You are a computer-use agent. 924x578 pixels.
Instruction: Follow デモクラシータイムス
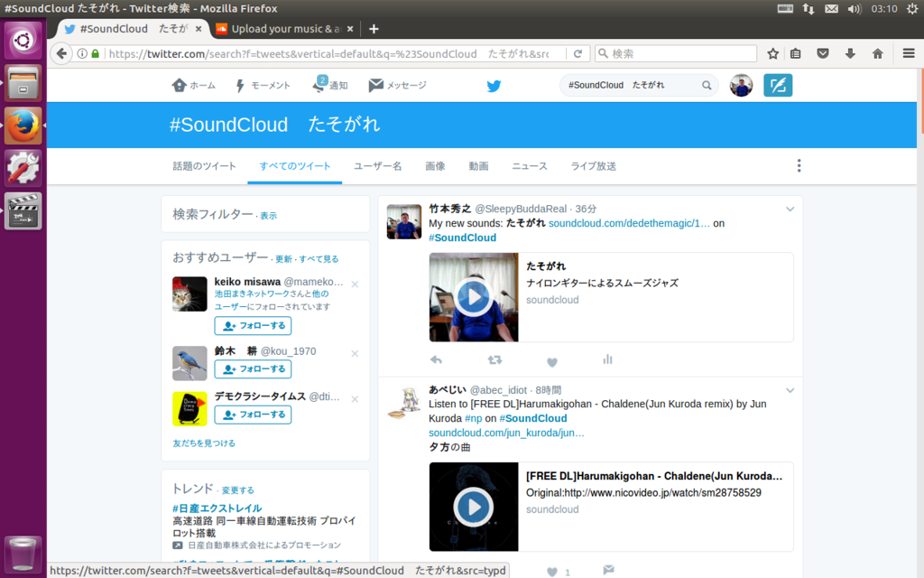click(253, 415)
